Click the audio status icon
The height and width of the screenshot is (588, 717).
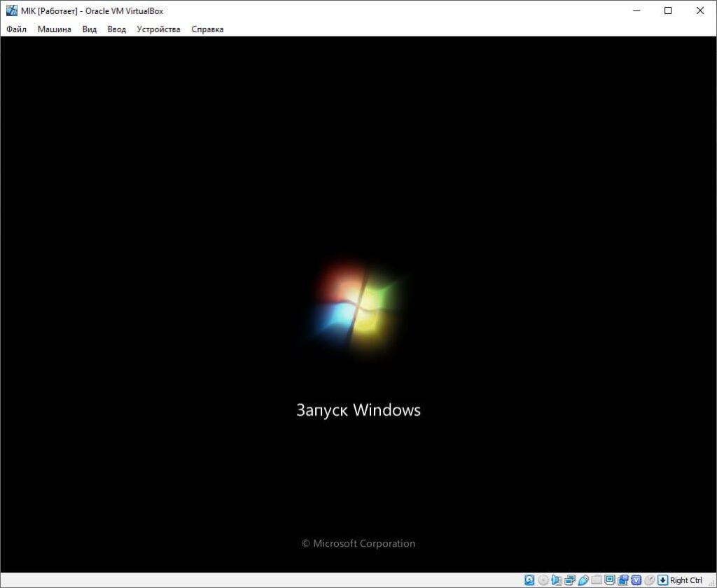(557, 580)
